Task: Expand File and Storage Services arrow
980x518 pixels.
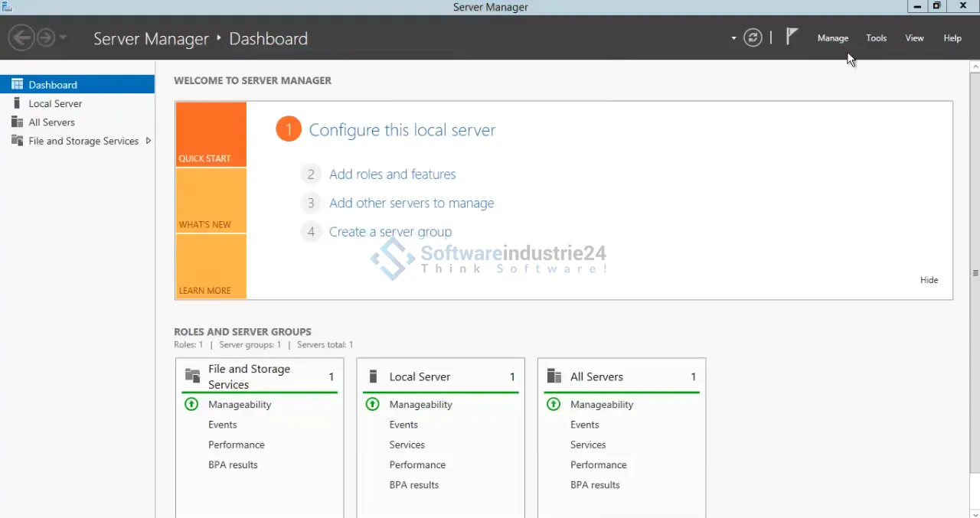Action: click(148, 141)
